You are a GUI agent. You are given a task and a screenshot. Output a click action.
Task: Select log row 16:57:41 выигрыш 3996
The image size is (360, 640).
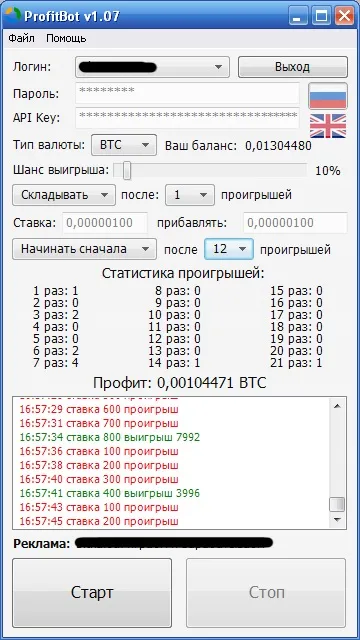(110, 493)
